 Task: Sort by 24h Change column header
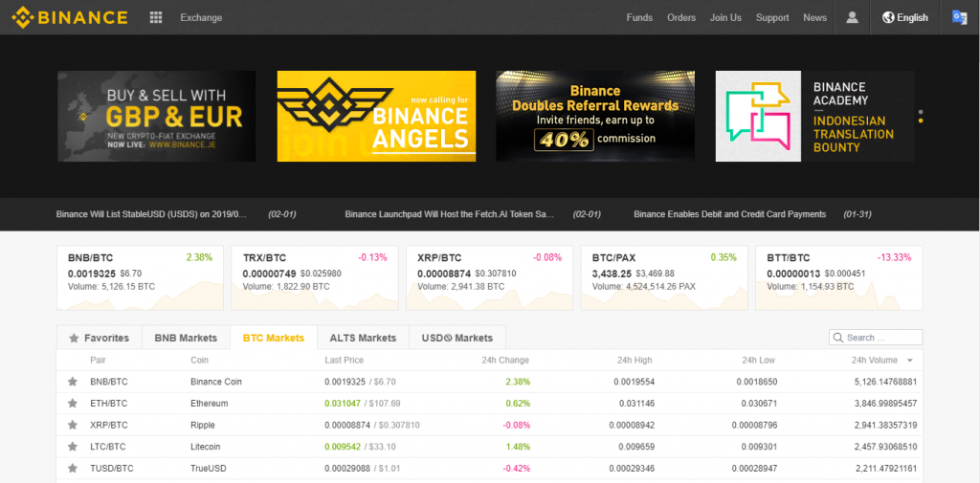tap(505, 361)
